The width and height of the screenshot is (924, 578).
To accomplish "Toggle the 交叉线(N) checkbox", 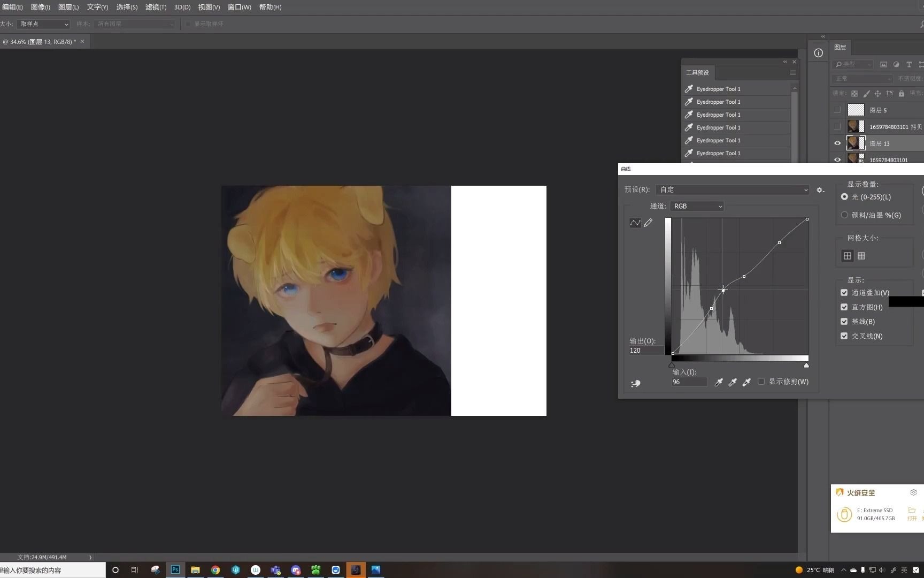I will tap(844, 336).
